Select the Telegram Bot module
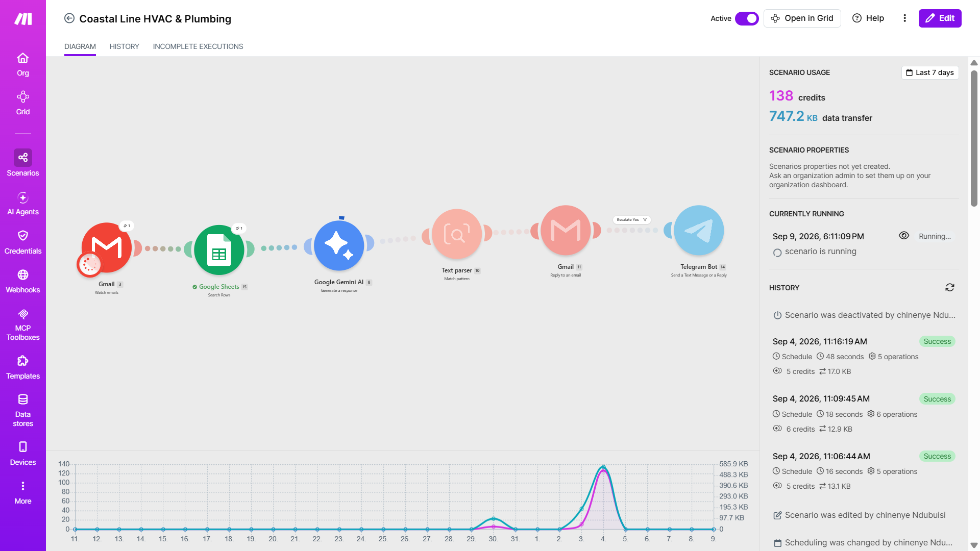Image resolution: width=980 pixels, height=551 pixels. click(x=699, y=230)
